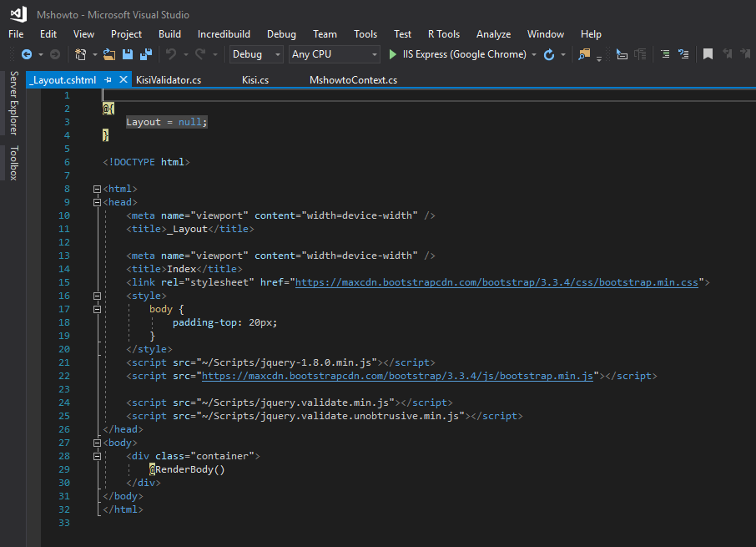
Task: Open the refresh browser dropdown arrow
Action: 563,55
